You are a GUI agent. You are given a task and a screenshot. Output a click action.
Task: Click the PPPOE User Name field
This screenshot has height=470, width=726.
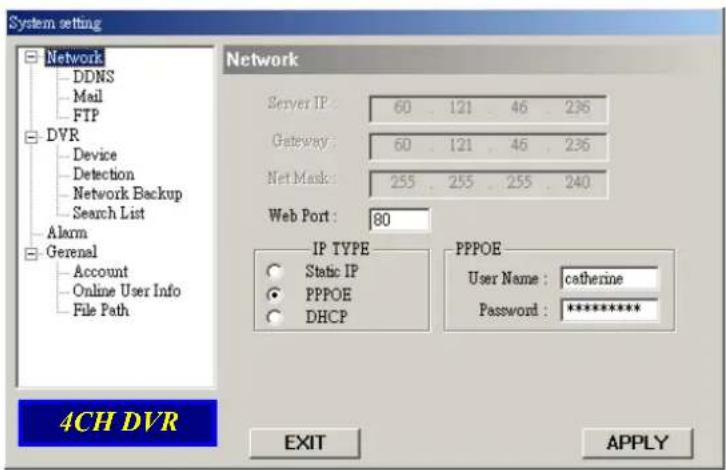[609, 278]
